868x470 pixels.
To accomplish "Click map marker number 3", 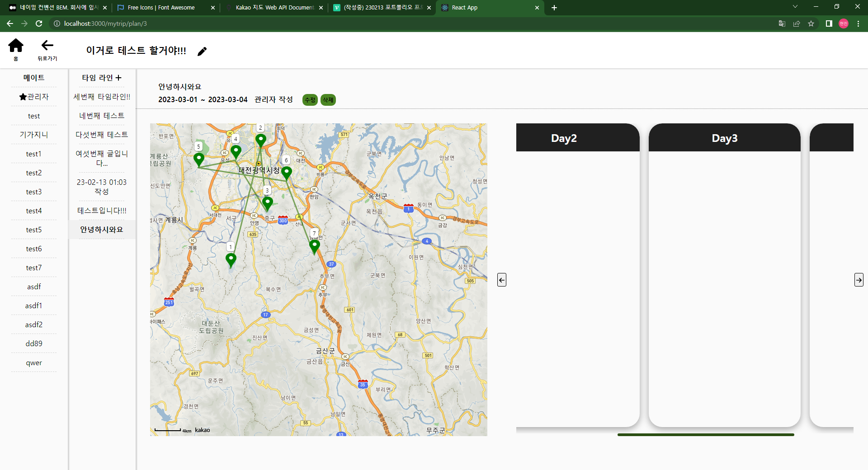I will [268, 203].
